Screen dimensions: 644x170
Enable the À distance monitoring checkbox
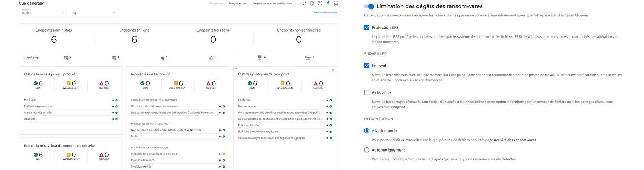coord(367,92)
